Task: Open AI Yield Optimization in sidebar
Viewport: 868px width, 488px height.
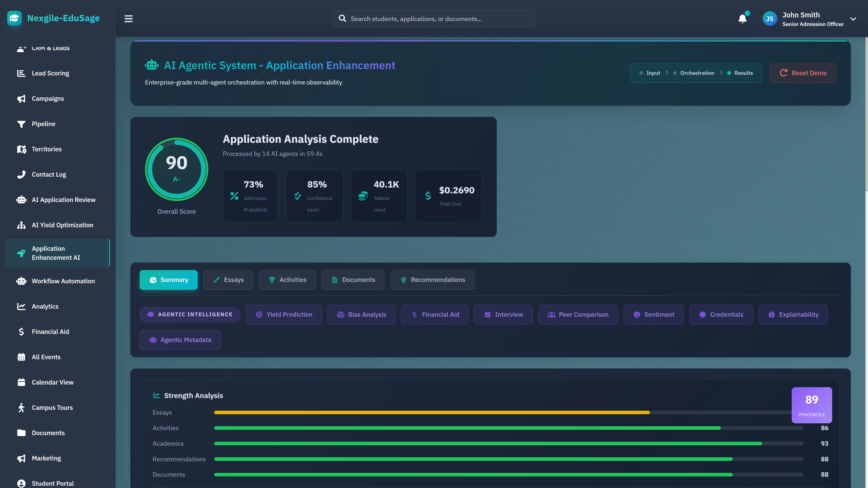Action: 62,225
